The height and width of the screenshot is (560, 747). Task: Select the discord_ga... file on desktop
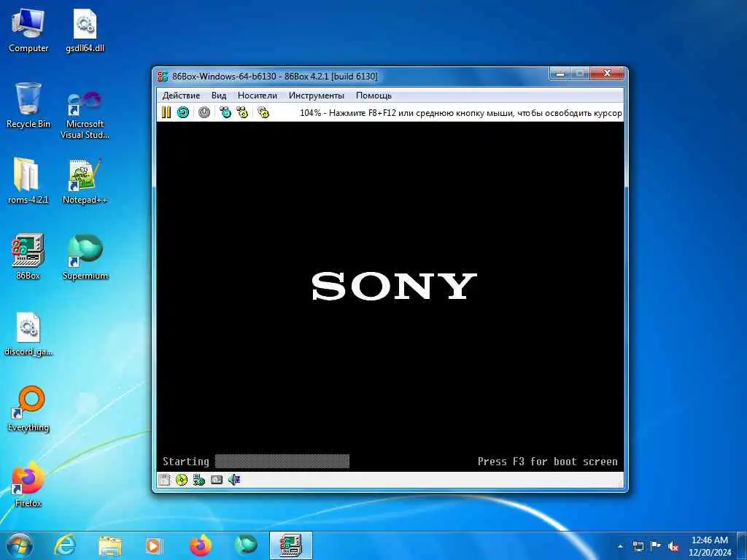tap(28, 334)
